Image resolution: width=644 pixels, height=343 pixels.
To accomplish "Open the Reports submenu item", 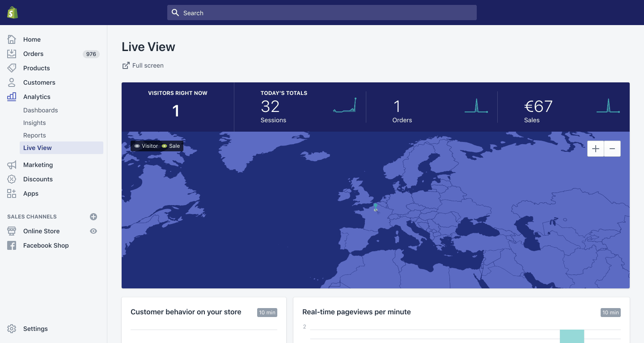I will click(x=34, y=135).
